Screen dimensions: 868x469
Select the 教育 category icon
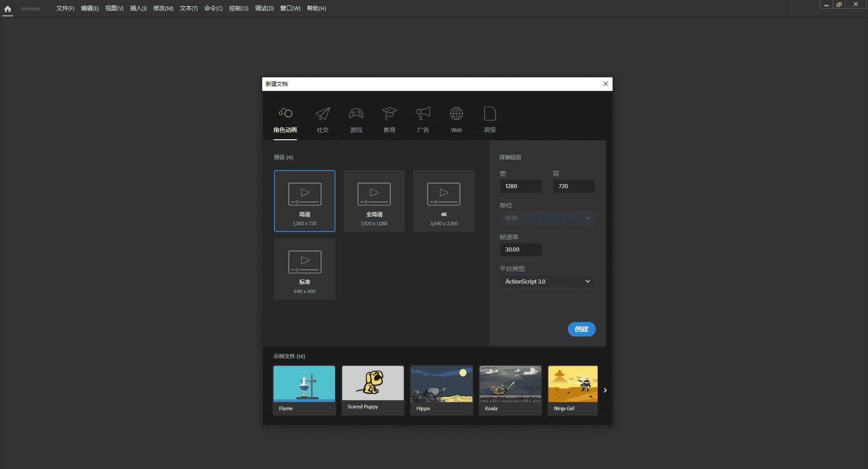[x=389, y=118]
